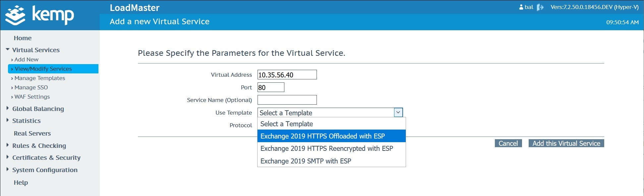
Task: Choose Exchange 2019 HTTPS Reencrypted with ESP
Action: (326, 148)
